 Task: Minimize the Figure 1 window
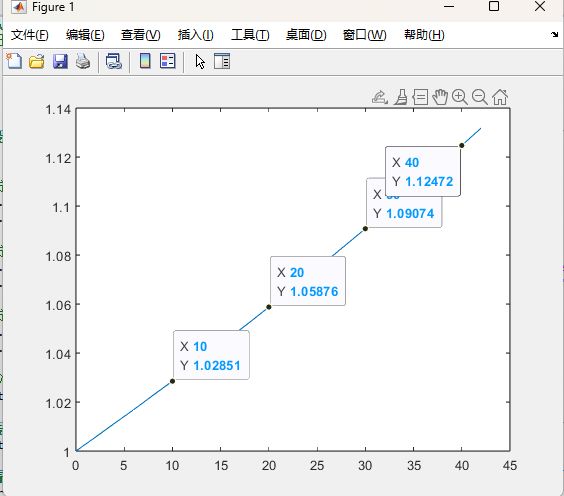(x=449, y=6)
